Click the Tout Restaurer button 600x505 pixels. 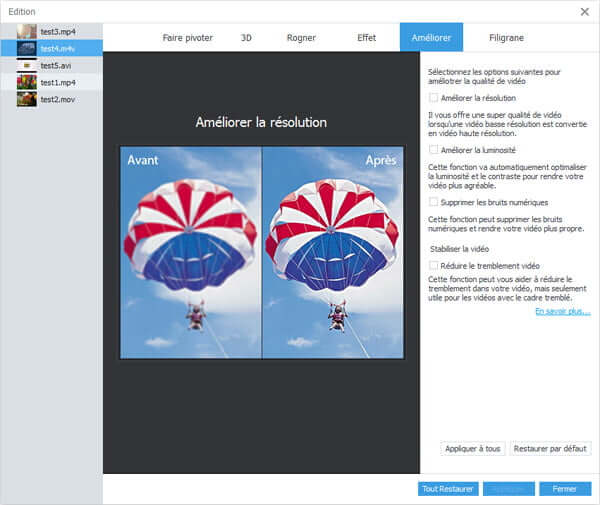[446, 489]
